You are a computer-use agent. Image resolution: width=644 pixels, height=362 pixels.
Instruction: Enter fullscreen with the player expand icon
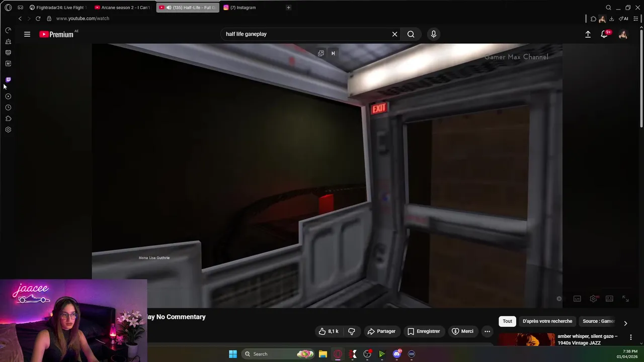pyautogui.click(x=625, y=299)
